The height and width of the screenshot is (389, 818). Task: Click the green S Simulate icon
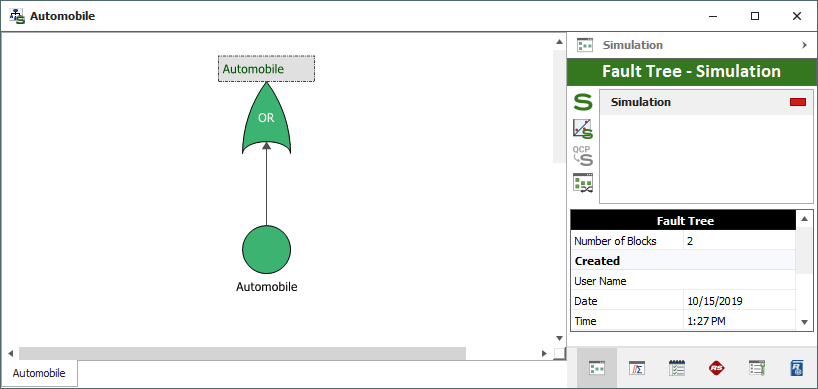(583, 102)
